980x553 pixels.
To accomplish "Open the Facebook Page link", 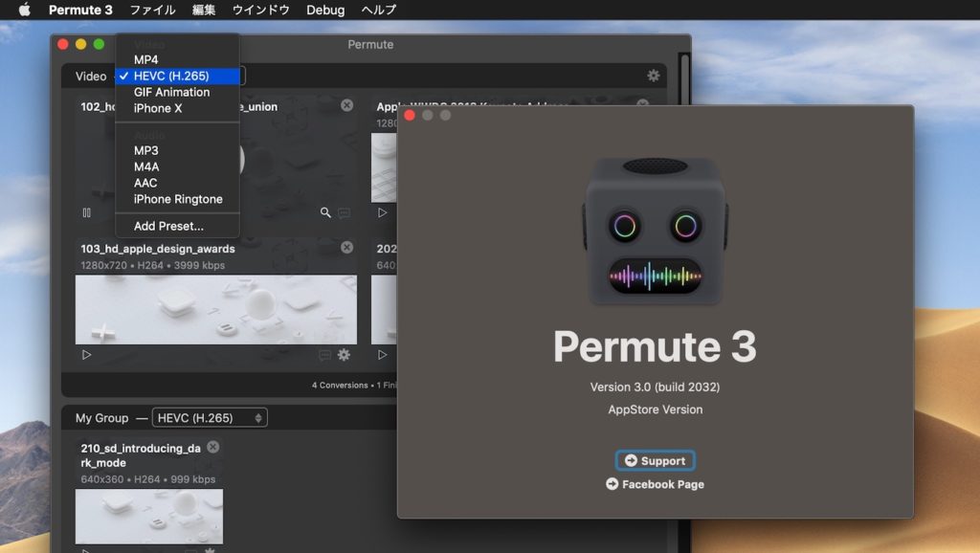I will (x=655, y=484).
